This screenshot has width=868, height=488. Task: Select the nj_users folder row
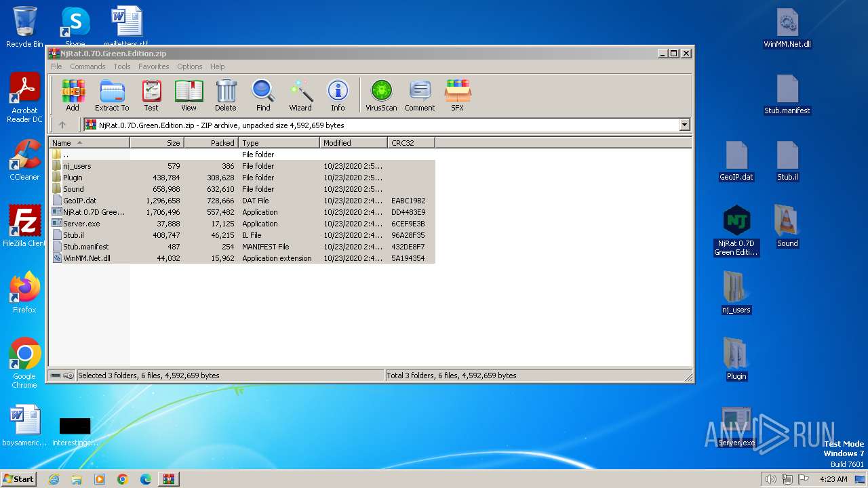pos(242,166)
